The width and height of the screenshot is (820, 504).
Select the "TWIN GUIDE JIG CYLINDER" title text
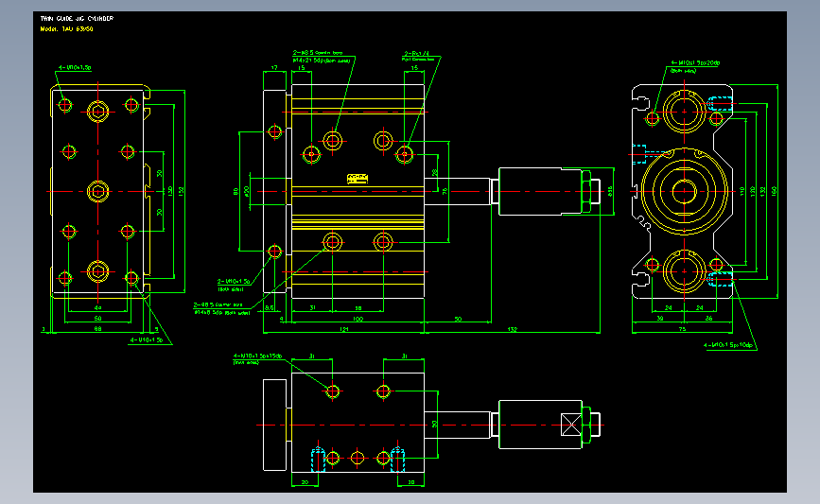coord(77,18)
